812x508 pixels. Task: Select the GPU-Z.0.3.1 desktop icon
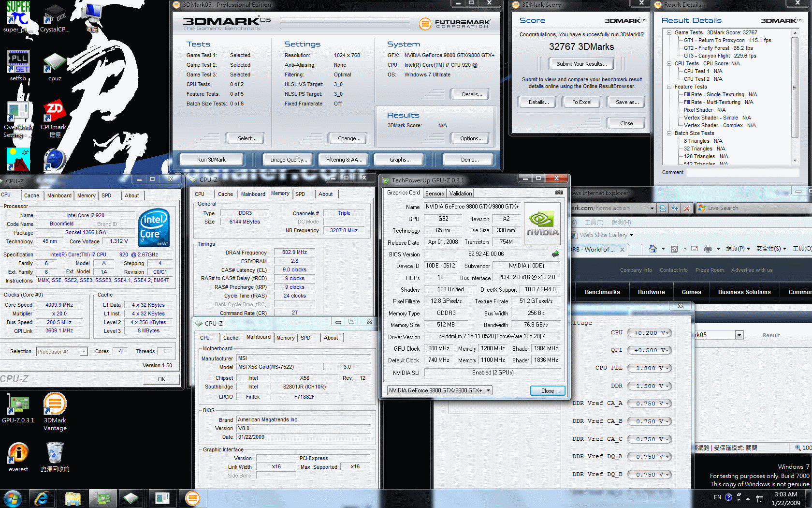(x=18, y=408)
